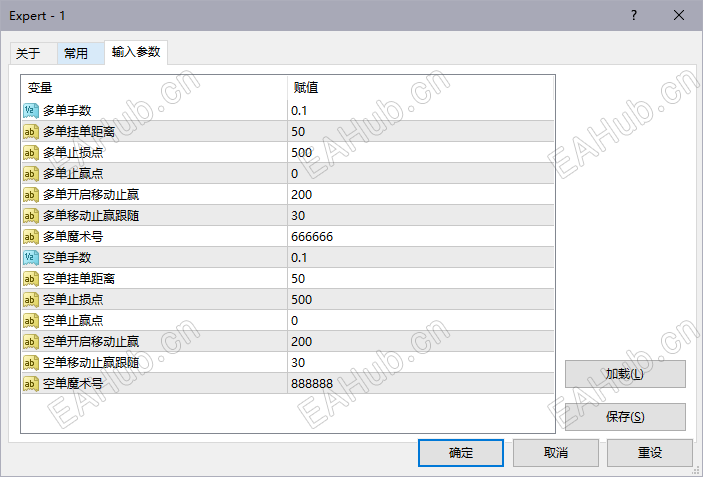
Task: Select the 空单开启移动止赢 value 200
Action: point(301,342)
